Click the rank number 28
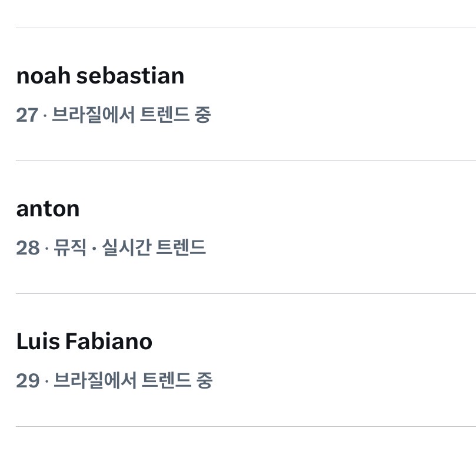 [28, 247]
